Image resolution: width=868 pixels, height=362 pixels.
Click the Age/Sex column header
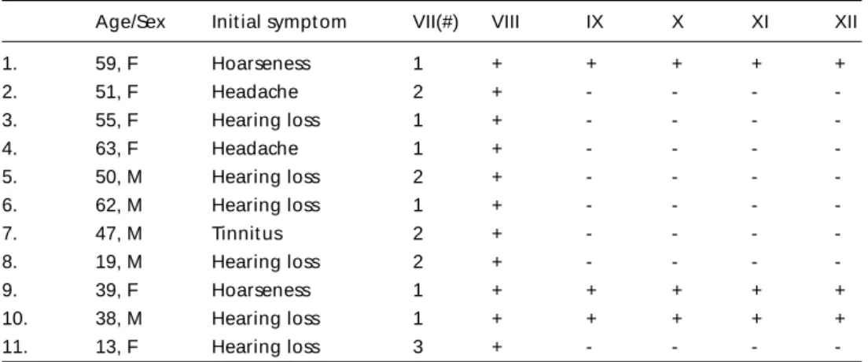(x=130, y=23)
